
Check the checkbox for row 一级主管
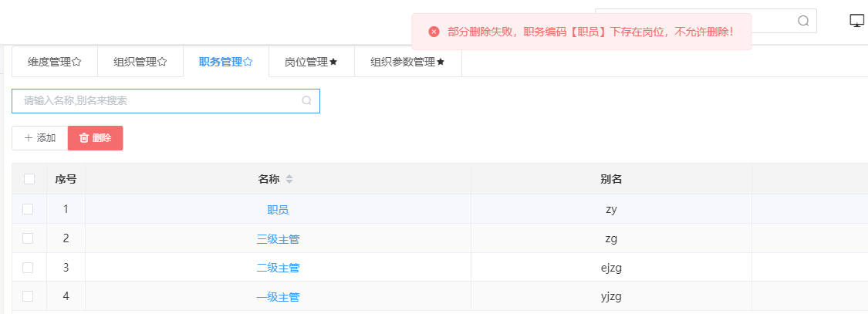click(28, 296)
